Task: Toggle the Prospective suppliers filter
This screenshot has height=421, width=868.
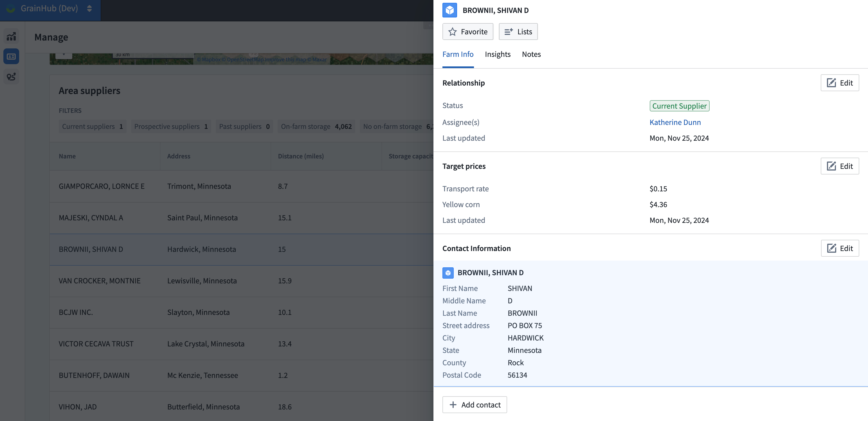Action: [x=171, y=126]
